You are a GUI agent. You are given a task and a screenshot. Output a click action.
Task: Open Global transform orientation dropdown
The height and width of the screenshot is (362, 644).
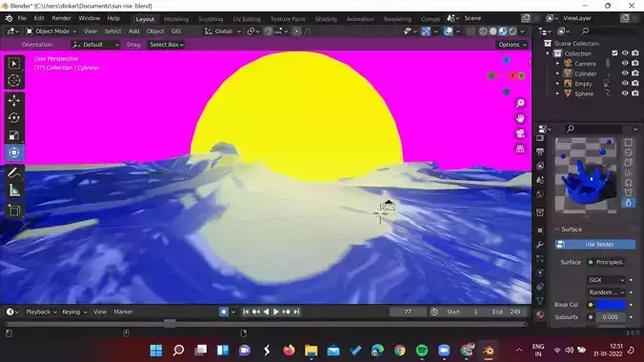[223, 31]
